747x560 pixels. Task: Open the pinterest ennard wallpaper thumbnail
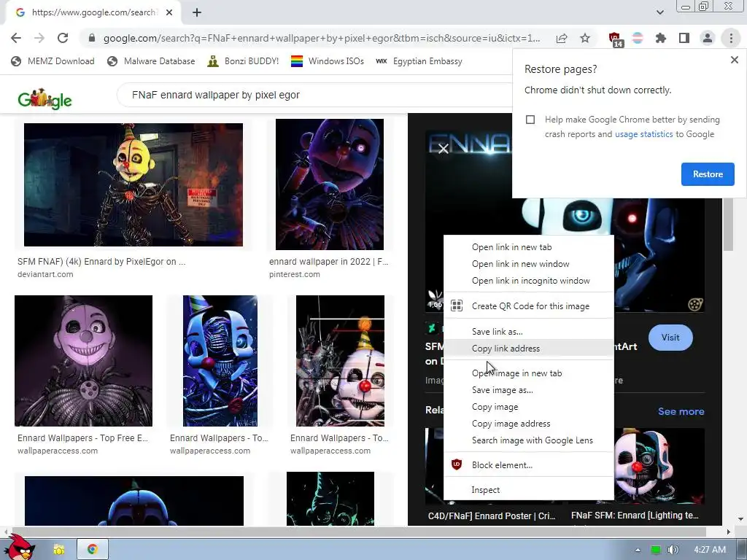click(x=330, y=184)
